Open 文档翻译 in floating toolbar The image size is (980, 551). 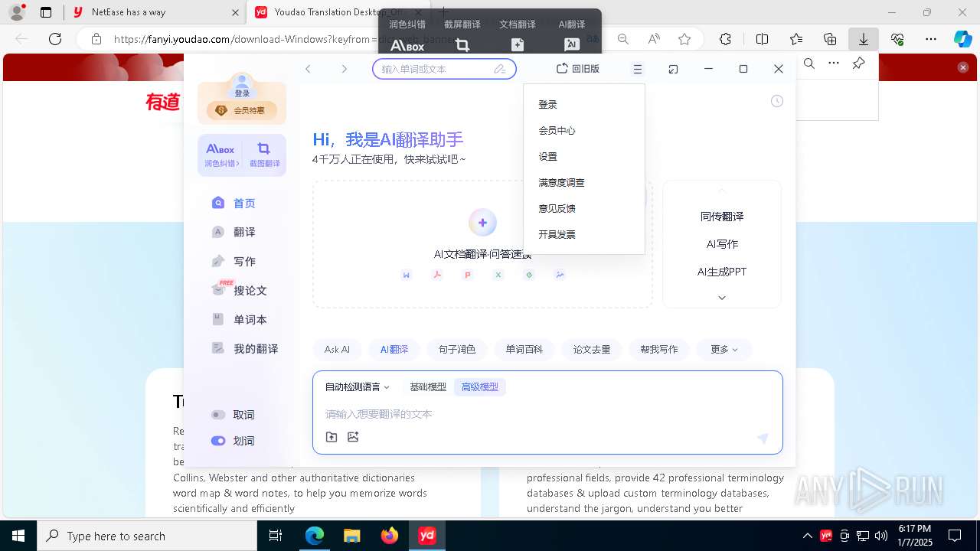[518, 35]
